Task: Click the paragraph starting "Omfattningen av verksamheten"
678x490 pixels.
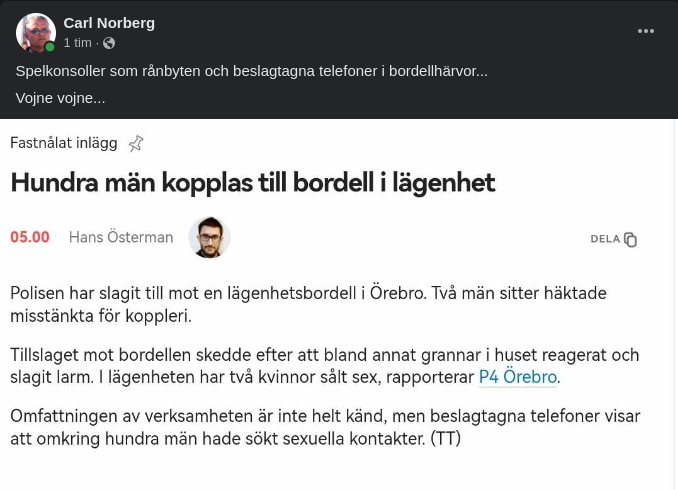Action: 324,427
